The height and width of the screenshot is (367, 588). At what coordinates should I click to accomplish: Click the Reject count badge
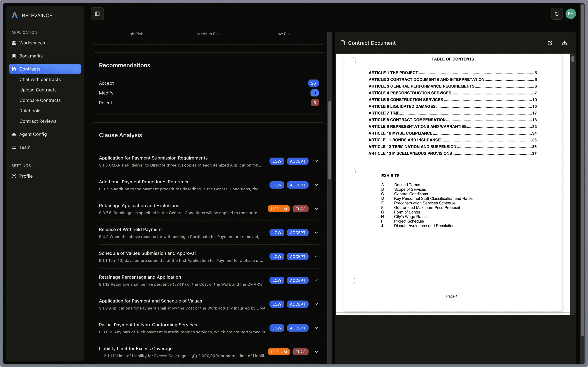coord(314,103)
